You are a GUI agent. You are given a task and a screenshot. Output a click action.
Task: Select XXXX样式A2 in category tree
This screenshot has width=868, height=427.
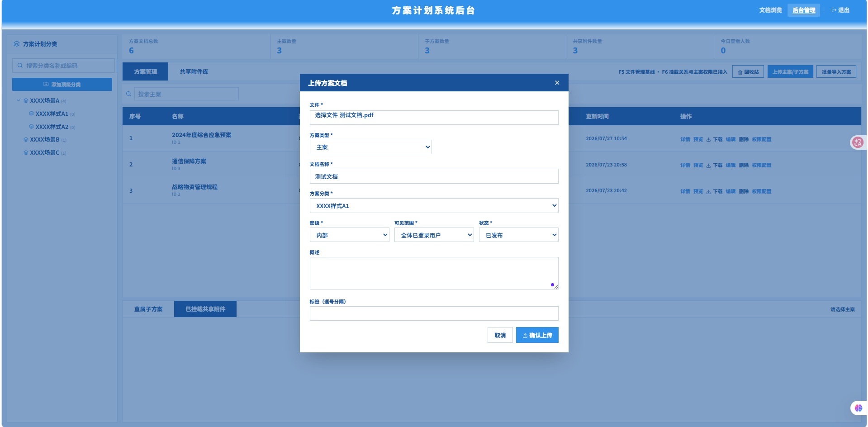click(x=52, y=127)
